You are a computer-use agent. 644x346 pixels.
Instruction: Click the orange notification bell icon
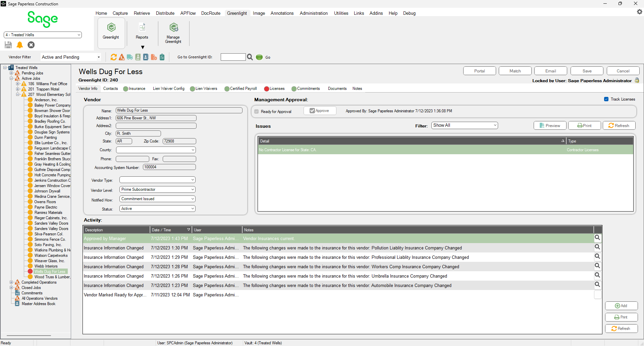pos(20,45)
